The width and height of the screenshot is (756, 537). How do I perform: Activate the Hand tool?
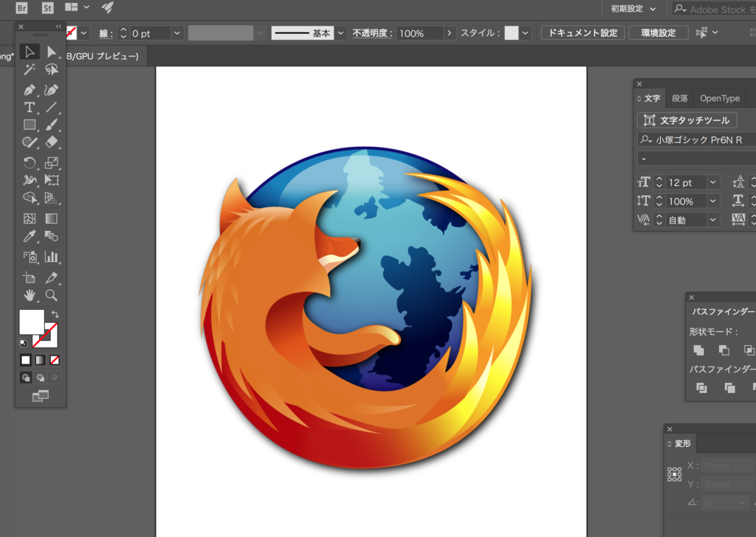[x=30, y=295]
